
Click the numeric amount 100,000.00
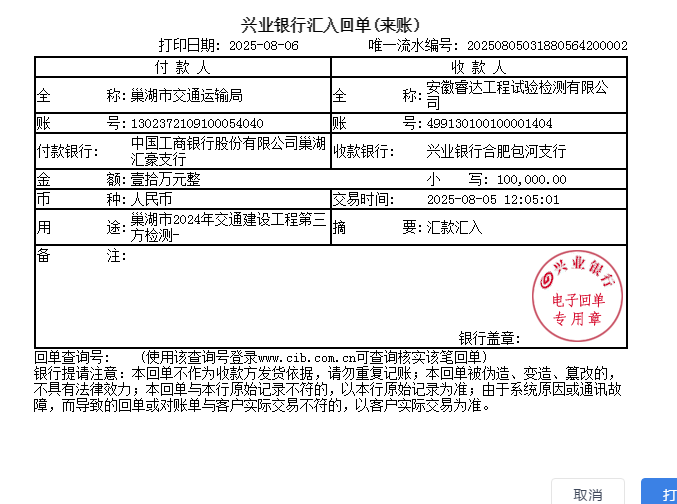coord(531,180)
